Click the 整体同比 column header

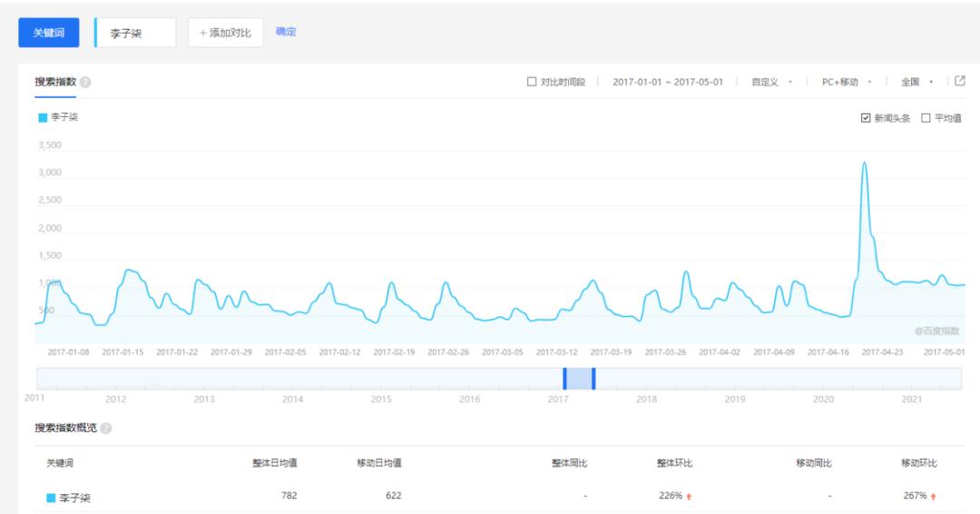569,463
